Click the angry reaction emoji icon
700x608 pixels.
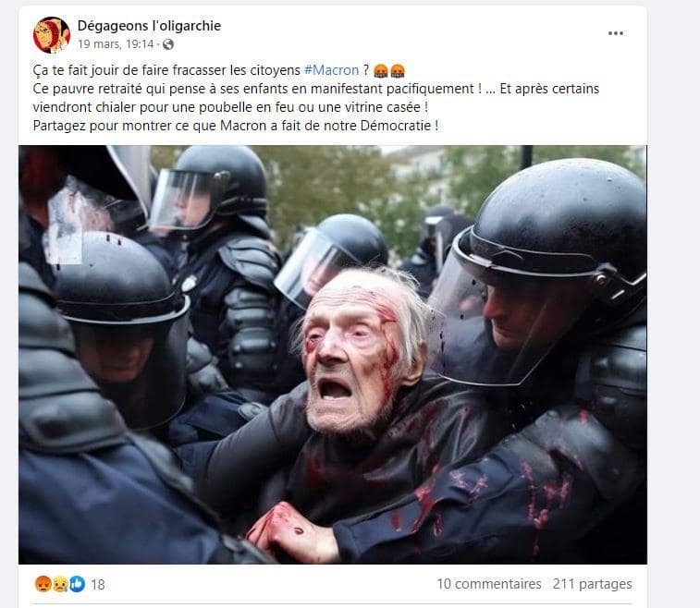43,584
